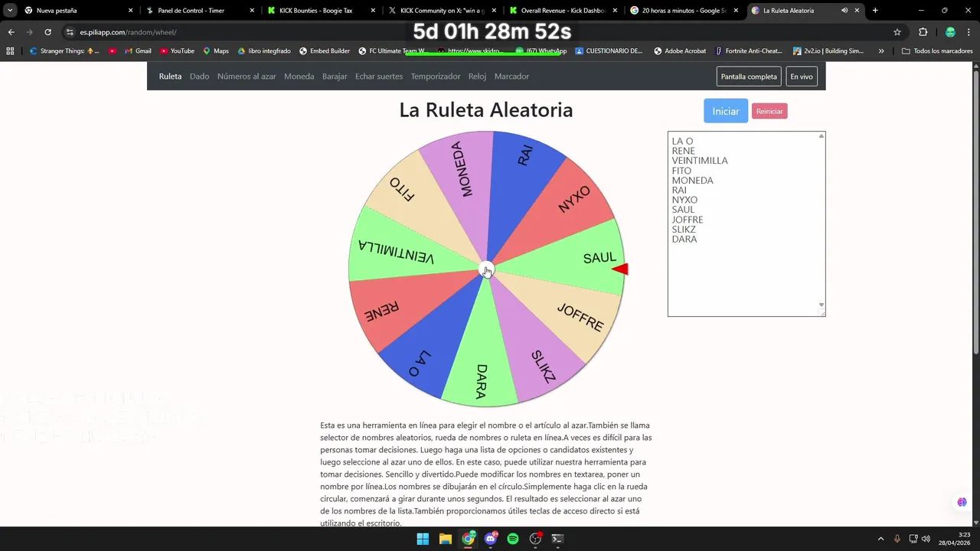Open the terminal app from the taskbar
This screenshot has width=980, height=551.
pos(558,539)
